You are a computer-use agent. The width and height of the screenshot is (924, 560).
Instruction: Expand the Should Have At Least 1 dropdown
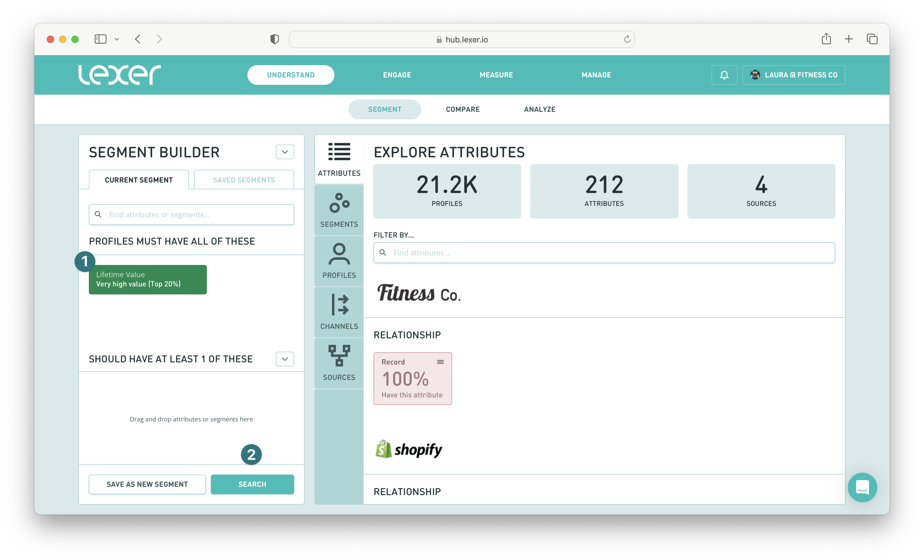tap(285, 359)
